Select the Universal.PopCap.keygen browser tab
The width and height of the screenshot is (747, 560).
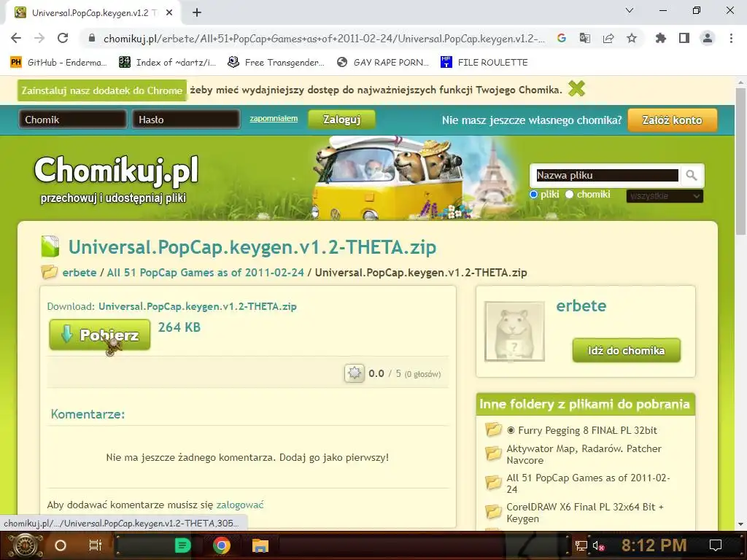pos(93,13)
